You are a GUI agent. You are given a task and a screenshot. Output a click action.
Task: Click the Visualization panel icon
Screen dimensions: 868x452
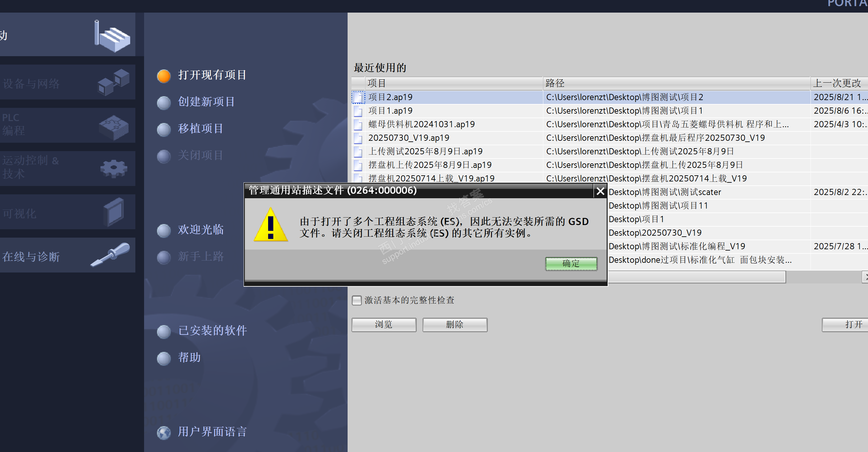(114, 212)
